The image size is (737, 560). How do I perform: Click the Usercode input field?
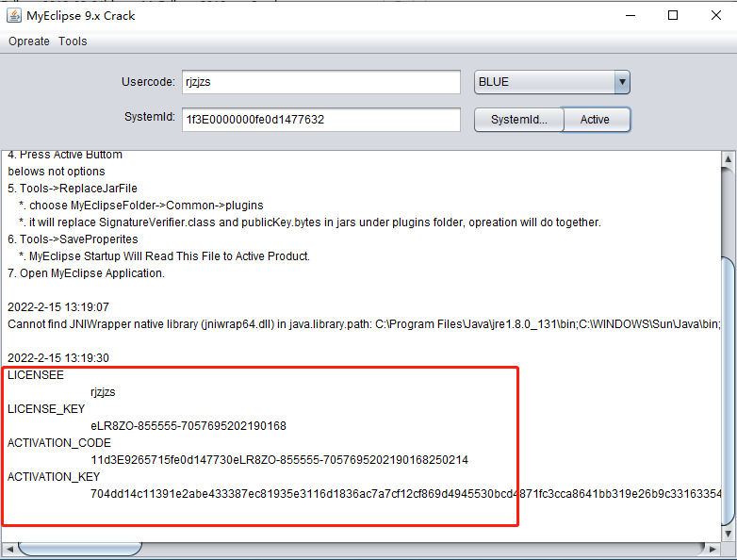[321, 82]
